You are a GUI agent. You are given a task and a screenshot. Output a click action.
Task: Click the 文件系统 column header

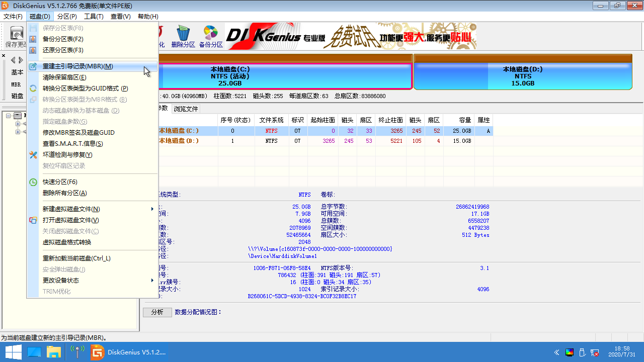tap(272, 120)
